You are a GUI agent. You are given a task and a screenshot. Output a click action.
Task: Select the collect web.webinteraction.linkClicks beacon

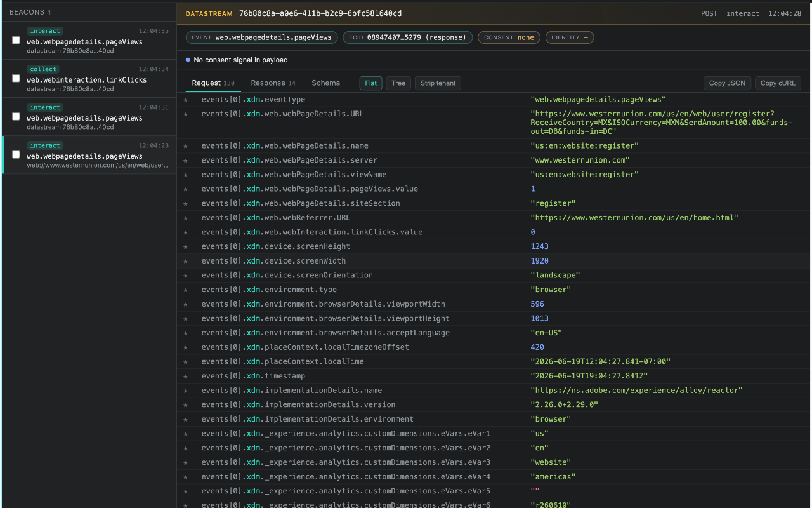(x=89, y=78)
